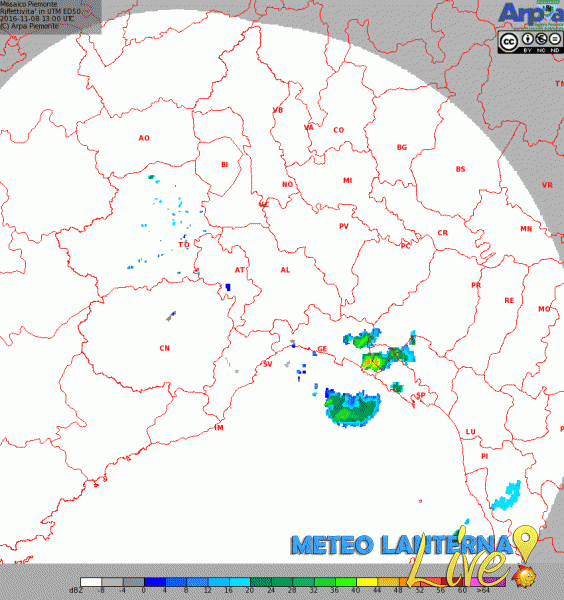
Task: Click the Creative Commons attribution (BY) person icon
Action: [x=528, y=39]
